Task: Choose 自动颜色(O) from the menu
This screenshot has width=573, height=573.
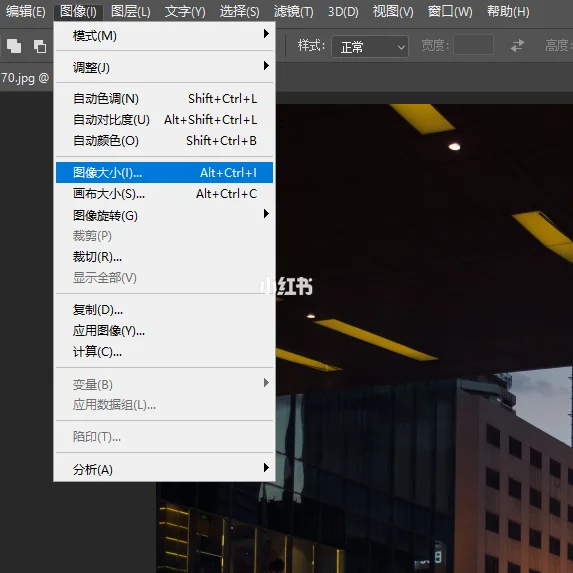Action: tap(164, 141)
